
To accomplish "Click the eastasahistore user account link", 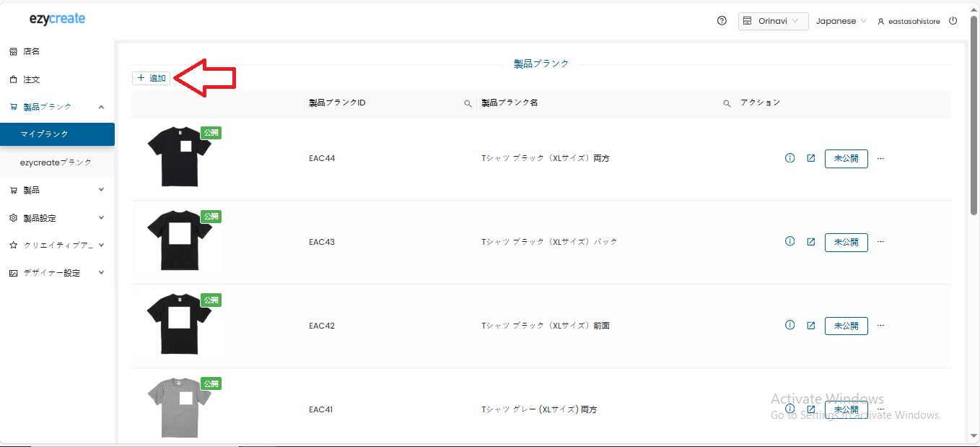I will (909, 22).
